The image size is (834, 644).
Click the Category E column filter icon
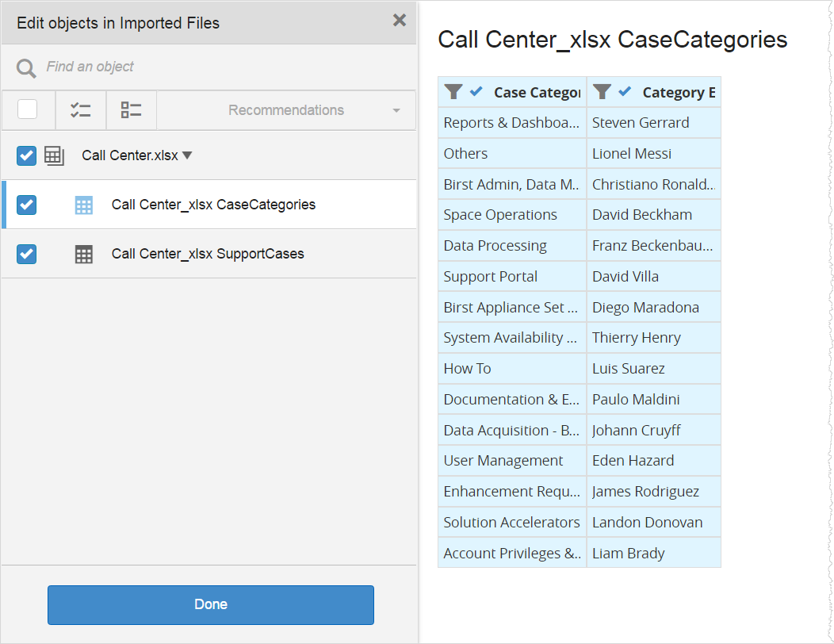click(602, 92)
